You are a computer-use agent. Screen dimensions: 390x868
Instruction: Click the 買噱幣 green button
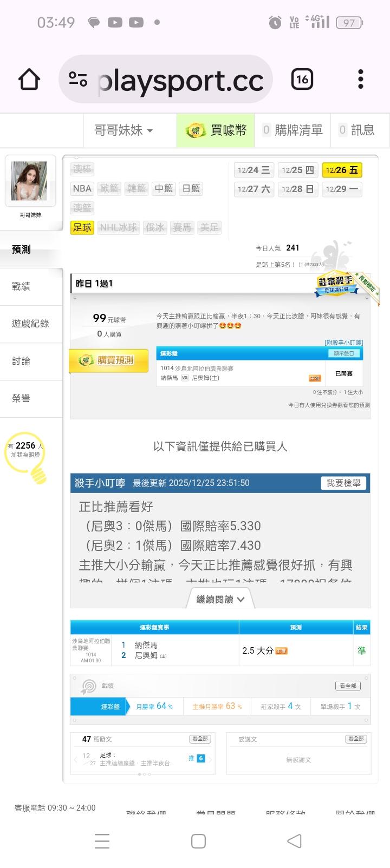(x=216, y=130)
